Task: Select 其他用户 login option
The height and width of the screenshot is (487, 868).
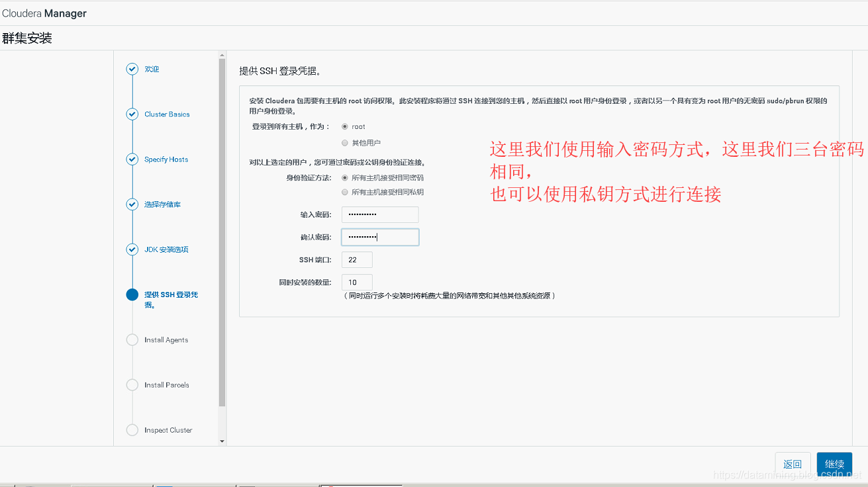Action: (x=345, y=143)
